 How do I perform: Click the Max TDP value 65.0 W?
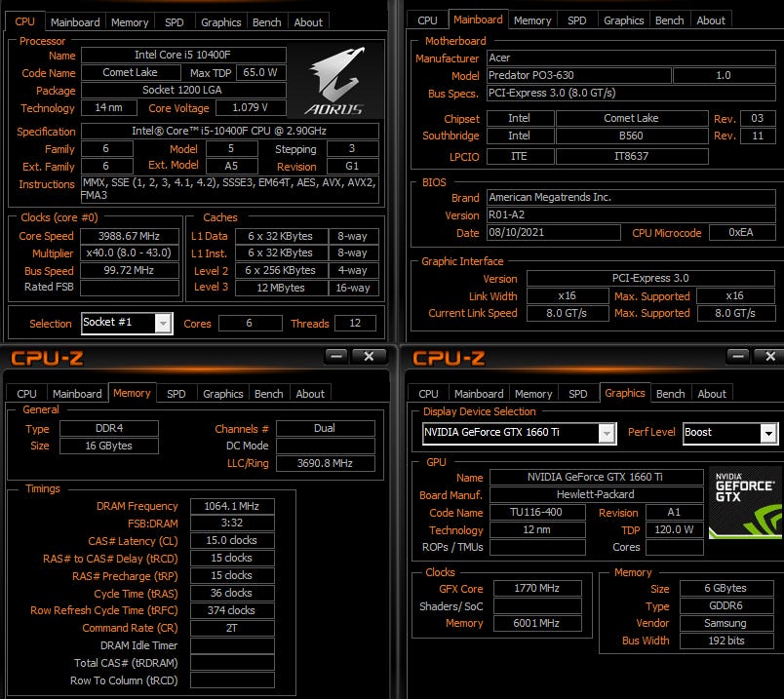(260, 72)
